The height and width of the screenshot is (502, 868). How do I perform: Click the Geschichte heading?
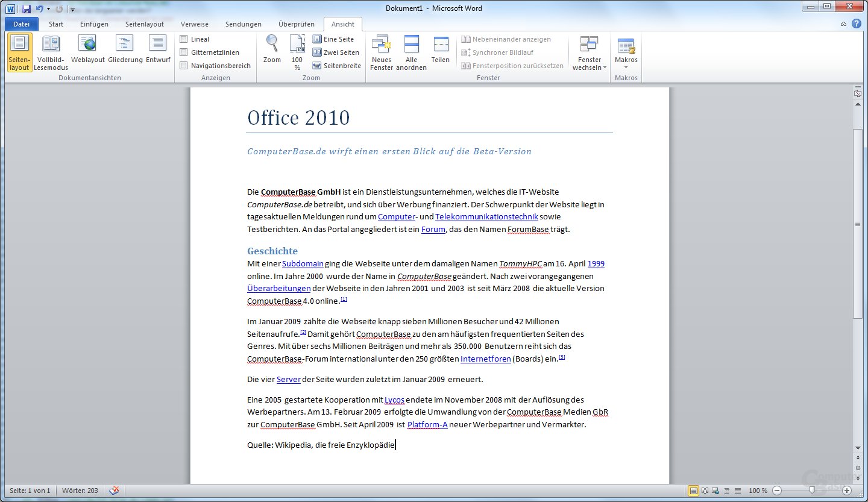tap(272, 251)
